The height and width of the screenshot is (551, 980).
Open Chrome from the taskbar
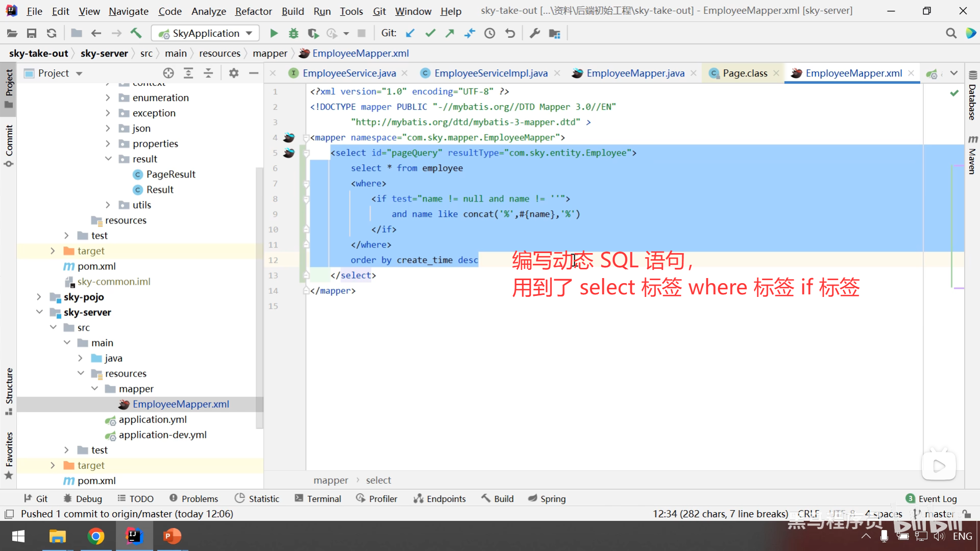tap(95, 536)
